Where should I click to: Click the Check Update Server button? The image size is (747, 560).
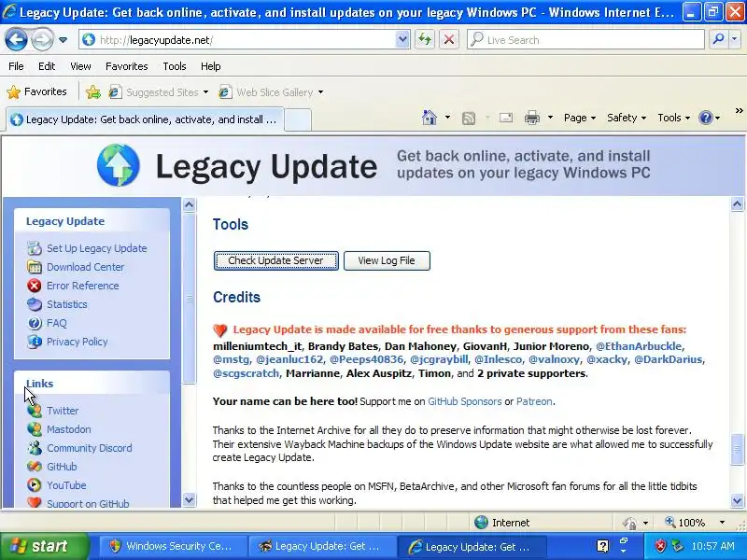tap(275, 260)
